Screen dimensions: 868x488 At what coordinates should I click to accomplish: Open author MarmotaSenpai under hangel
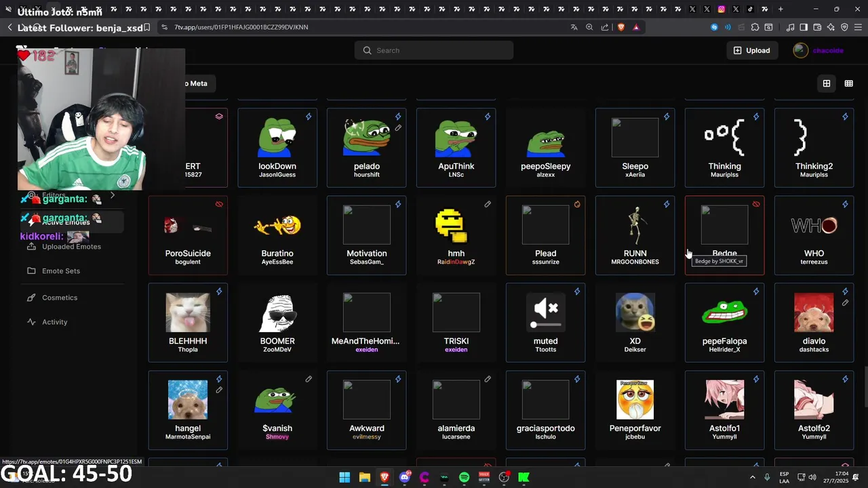(188, 437)
